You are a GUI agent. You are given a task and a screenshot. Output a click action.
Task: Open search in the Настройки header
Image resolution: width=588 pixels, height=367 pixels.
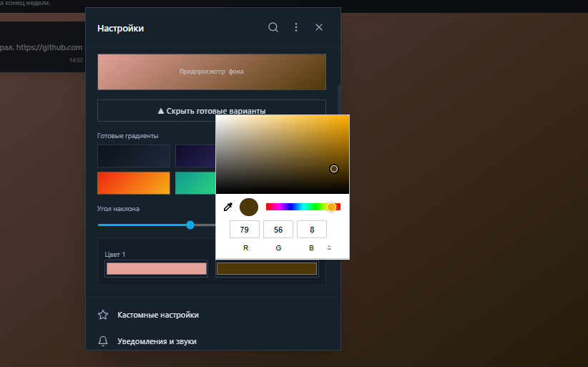[x=273, y=27]
